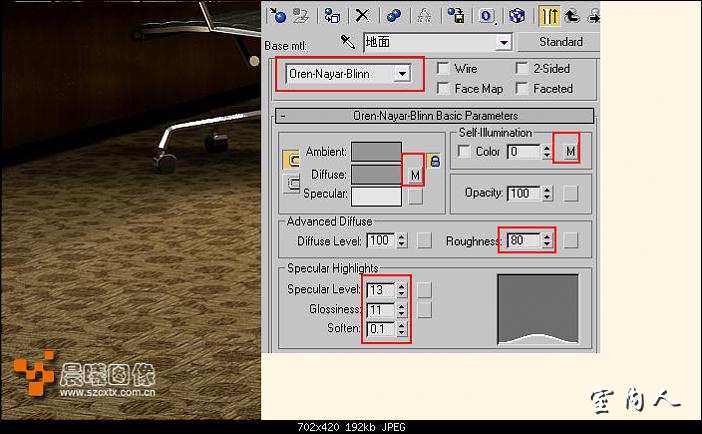
Task: Enable the Faceted checkbox
Action: tap(521, 88)
